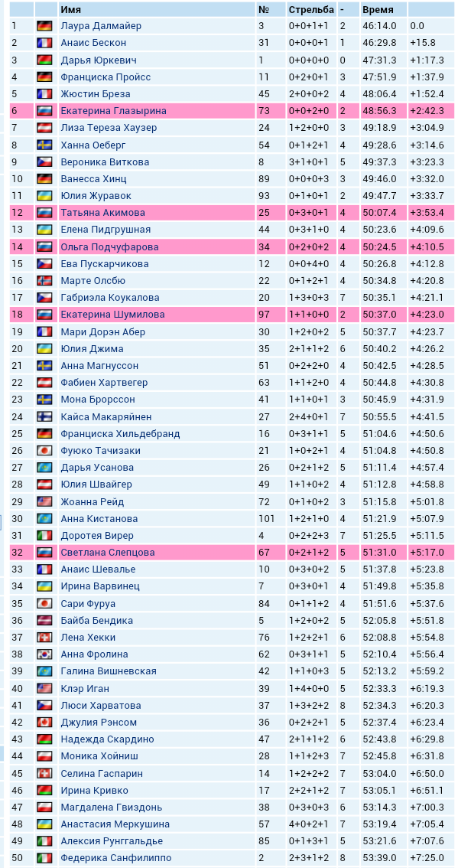The height and width of the screenshot is (868, 458).
Task: Click the finish time 50:55.5
Action: pyautogui.click(x=379, y=417)
